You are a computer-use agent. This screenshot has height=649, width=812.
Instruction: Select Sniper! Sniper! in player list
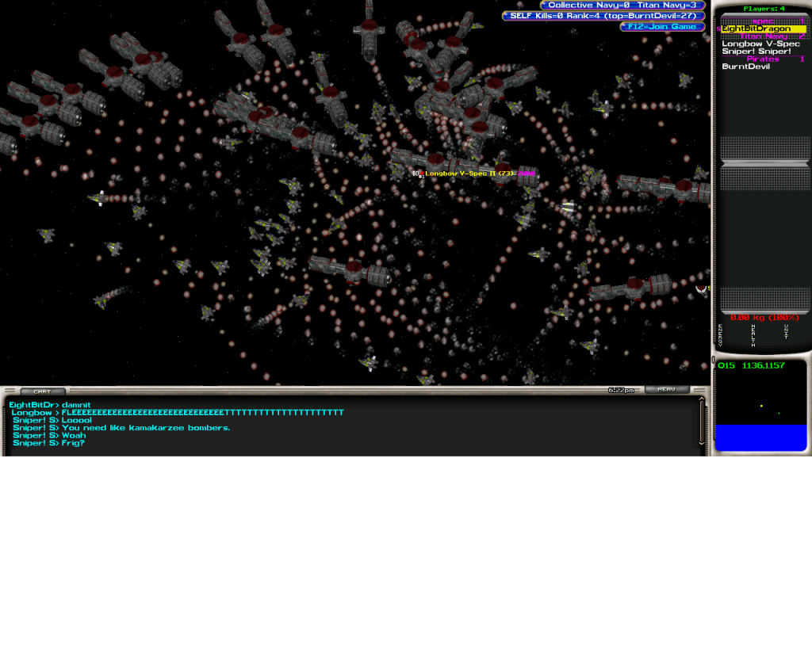pyautogui.click(x=756, y=52)
